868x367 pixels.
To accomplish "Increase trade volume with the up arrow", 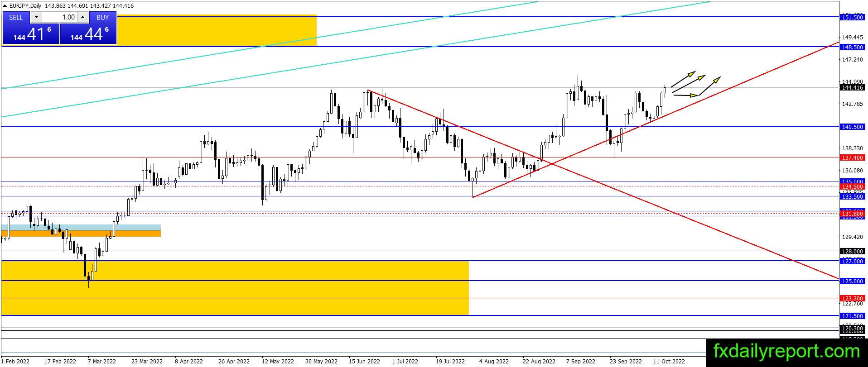I will pyautogui.click(x=82, y=17).
